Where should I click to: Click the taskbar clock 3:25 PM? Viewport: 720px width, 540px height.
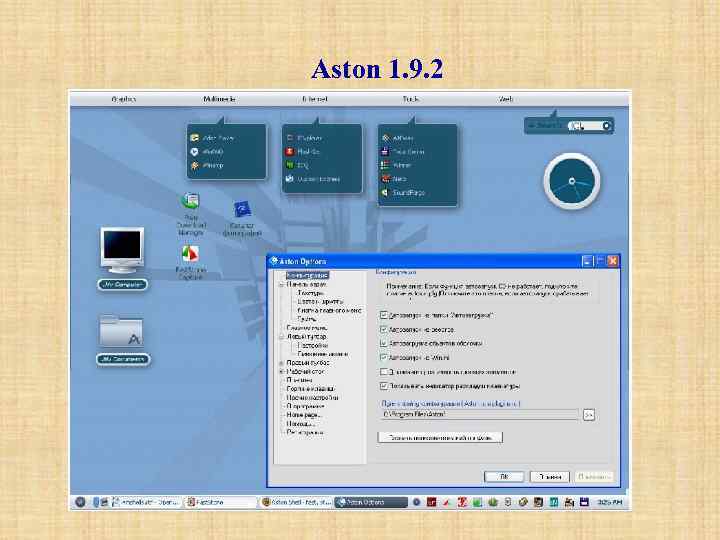click(x=610, y=502)
